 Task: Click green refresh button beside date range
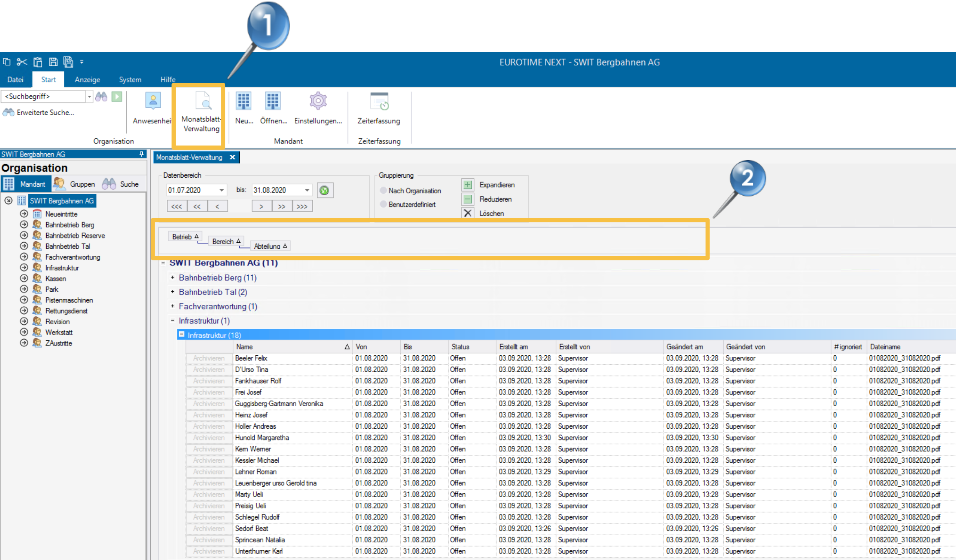click(x=325, y=191)
